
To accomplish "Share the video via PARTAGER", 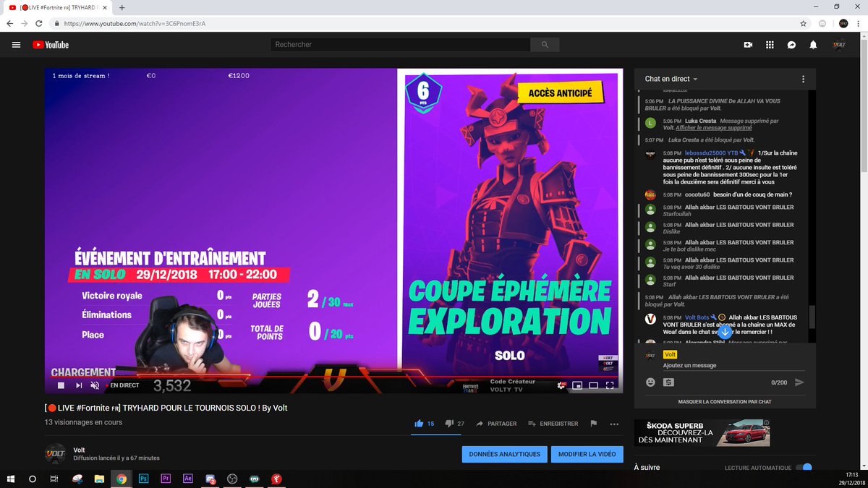I will (x=496, y=424).
